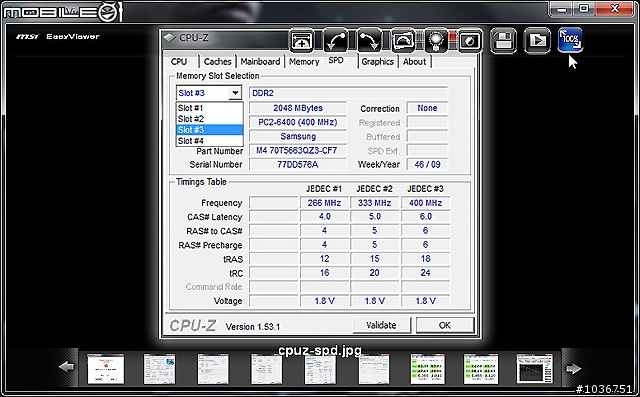This screenshot has height=397, width=640.
Task: Click the OK button in CPU-Z
Action: [x=445, y=325]
